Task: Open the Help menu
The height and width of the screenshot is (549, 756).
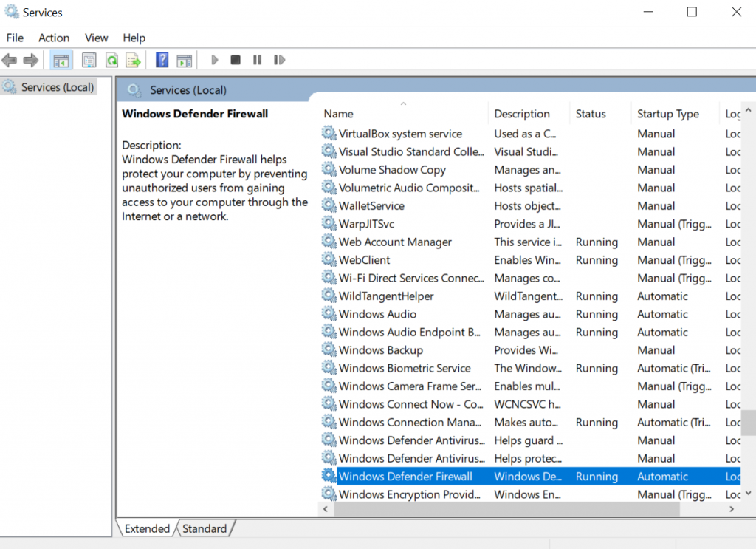Action: point(134,38)
